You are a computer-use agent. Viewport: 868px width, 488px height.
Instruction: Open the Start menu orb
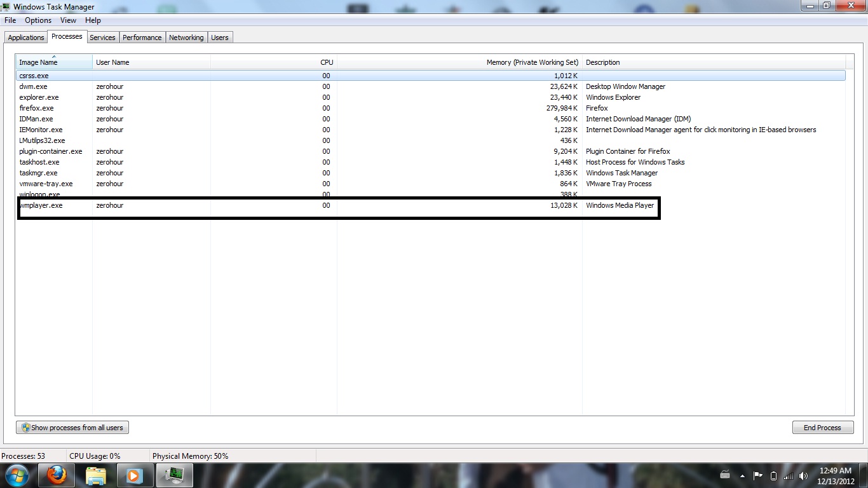[17, 475]
